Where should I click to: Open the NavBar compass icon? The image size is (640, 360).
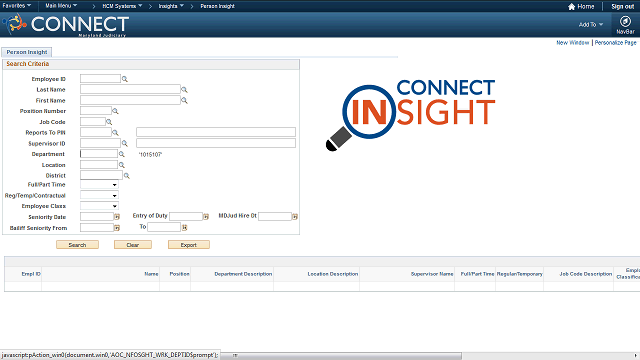[625, 21]
